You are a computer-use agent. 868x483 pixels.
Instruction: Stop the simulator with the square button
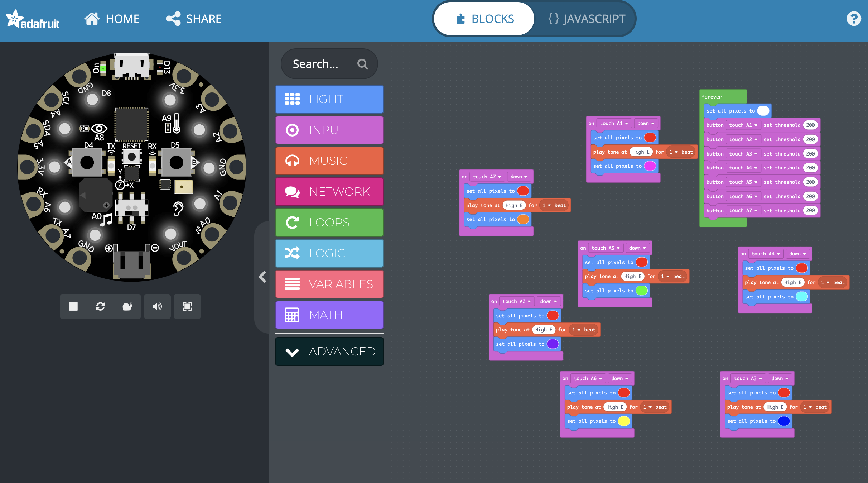coord(73,306)
